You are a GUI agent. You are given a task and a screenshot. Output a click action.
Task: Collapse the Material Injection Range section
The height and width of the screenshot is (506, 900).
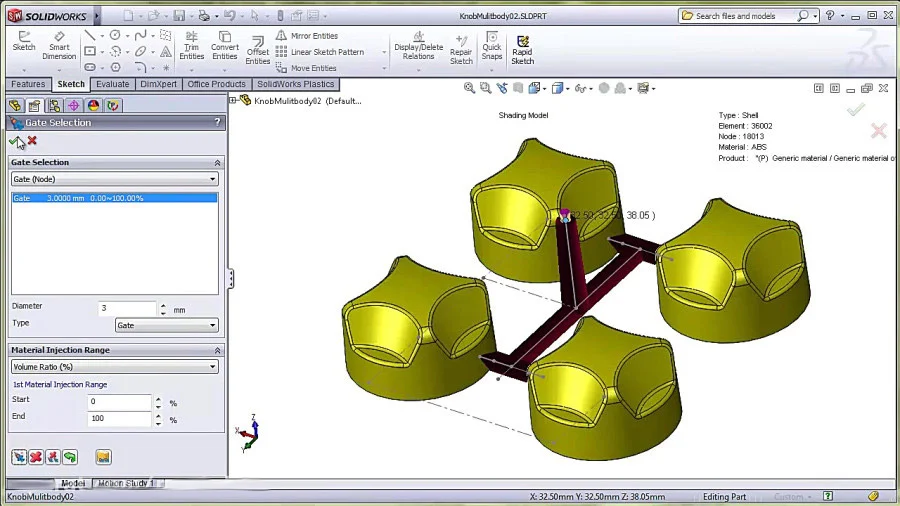pos(218,350)
